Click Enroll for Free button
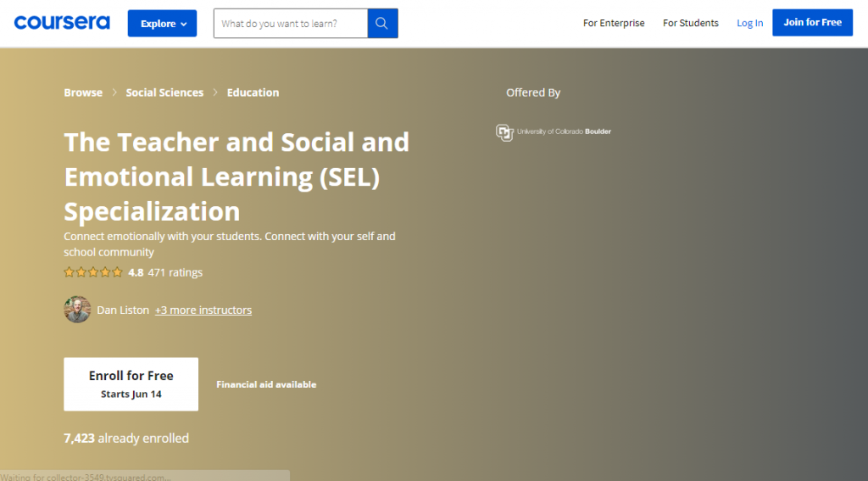 click(131, 383)
